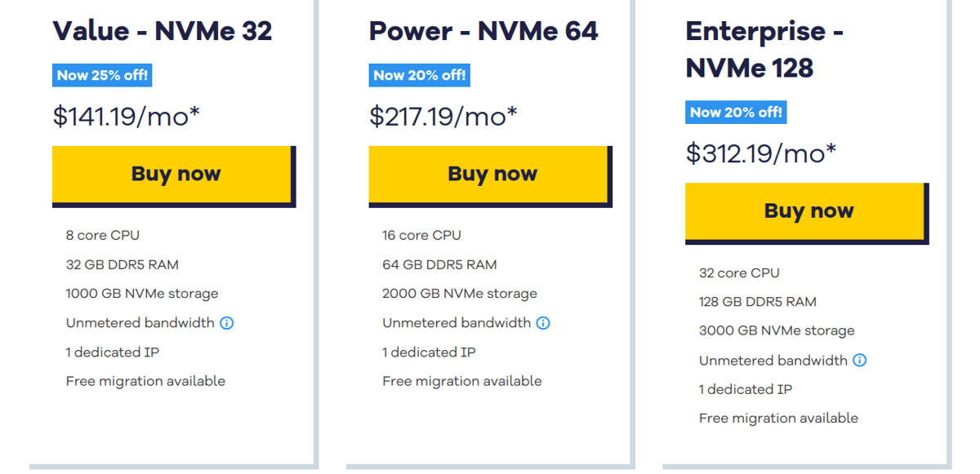Click Buy now for Power NVMe 64

[489, 174]
